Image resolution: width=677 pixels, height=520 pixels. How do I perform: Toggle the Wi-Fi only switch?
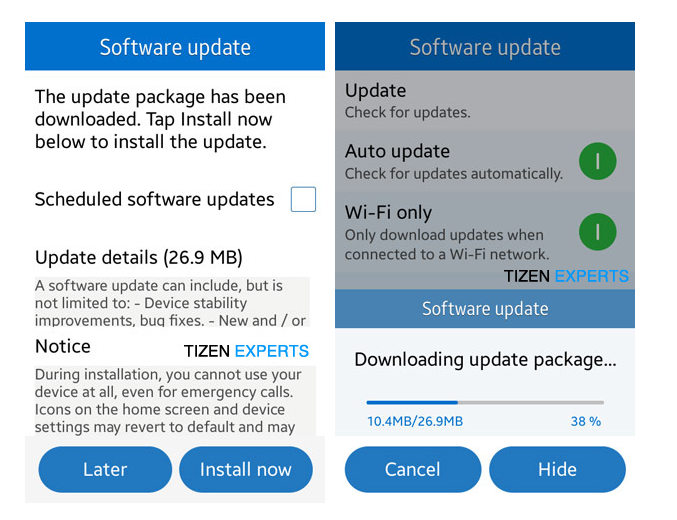tap(597, 233)
